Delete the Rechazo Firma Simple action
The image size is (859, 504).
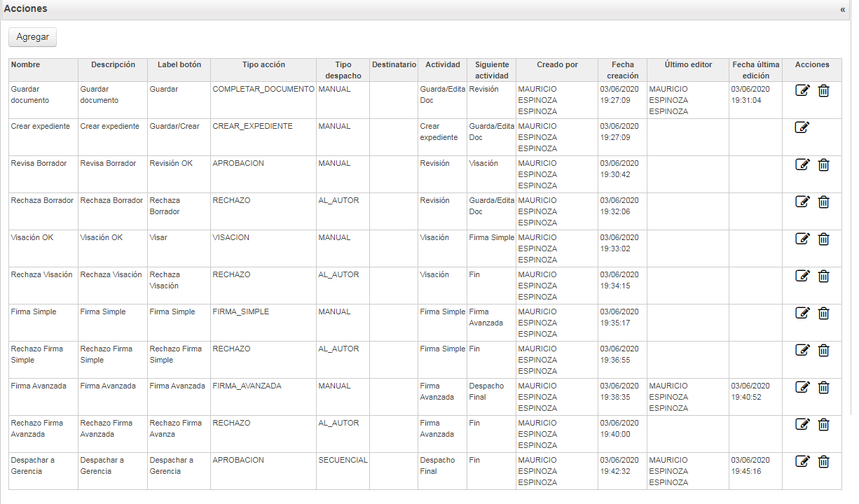click(824, 350)
